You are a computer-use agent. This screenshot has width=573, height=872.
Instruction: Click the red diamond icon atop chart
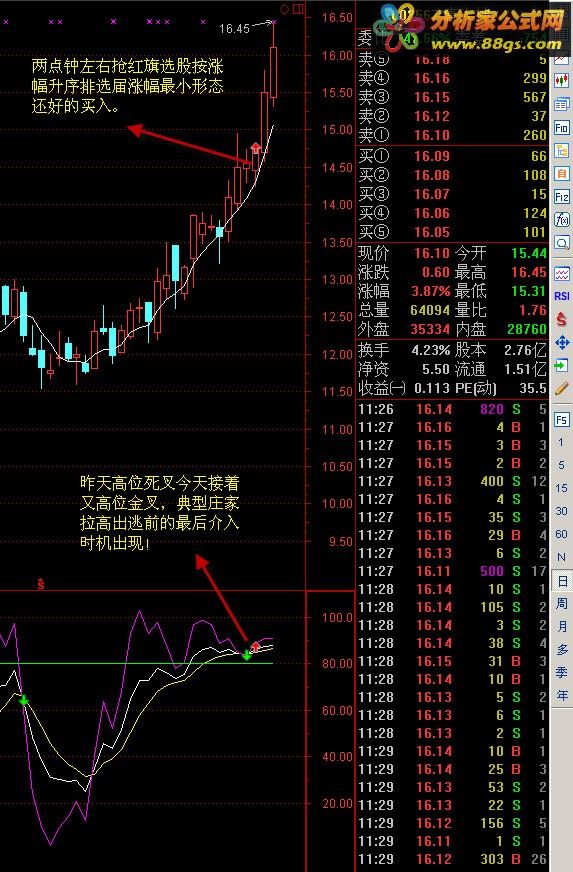tap(284, 9)
